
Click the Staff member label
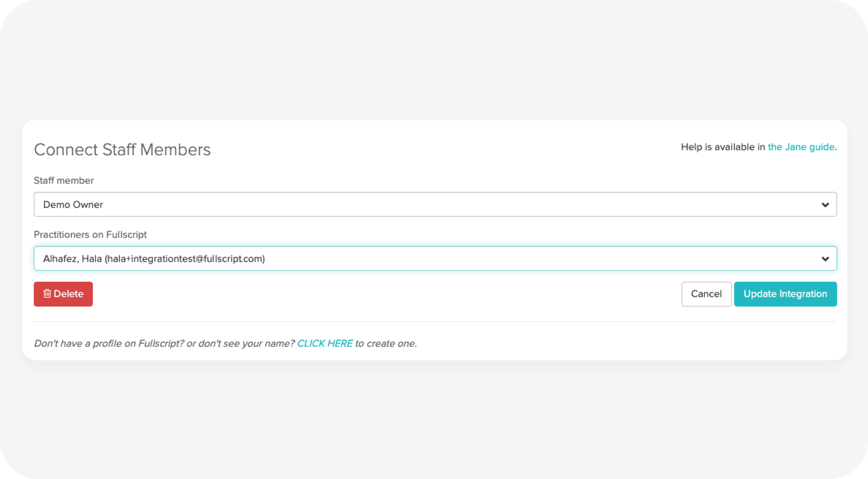pos(64,180)
